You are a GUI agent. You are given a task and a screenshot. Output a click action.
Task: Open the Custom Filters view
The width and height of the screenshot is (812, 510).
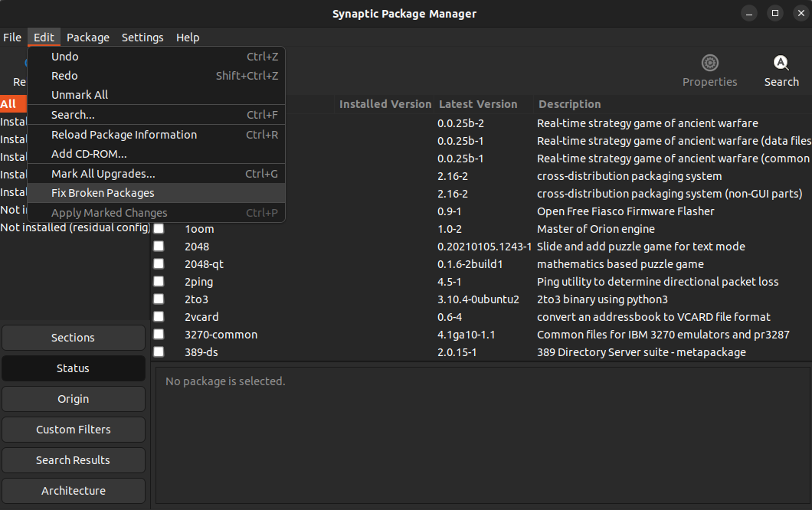coord(74,430)
